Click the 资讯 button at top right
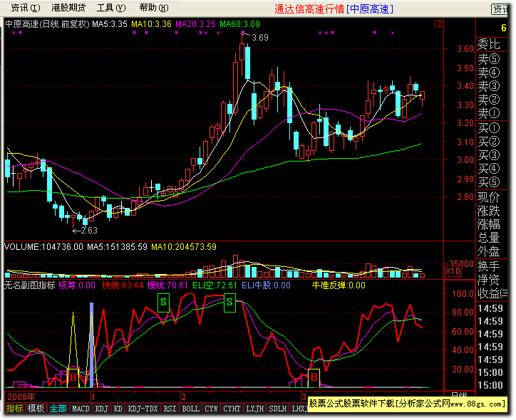The width and height of the screenshot is (516, 420). click(500, 9)
